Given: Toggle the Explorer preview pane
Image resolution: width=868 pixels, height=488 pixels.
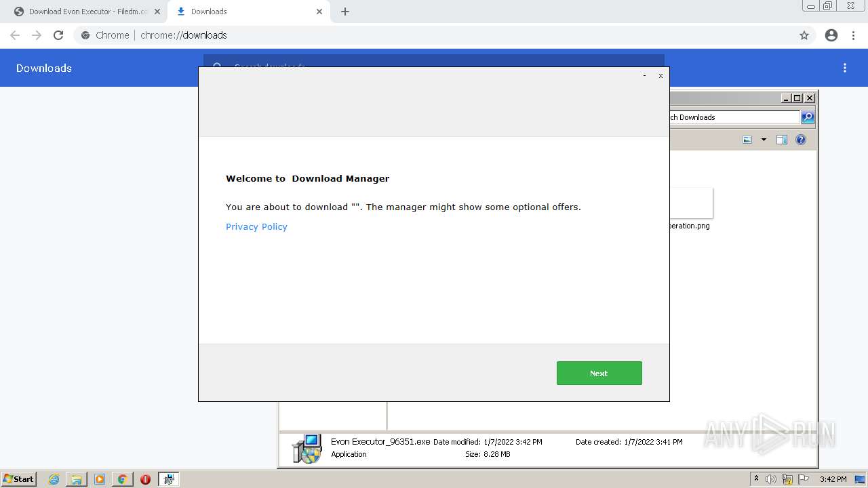Looking at the screenshot, I should [x=782, y=140].
